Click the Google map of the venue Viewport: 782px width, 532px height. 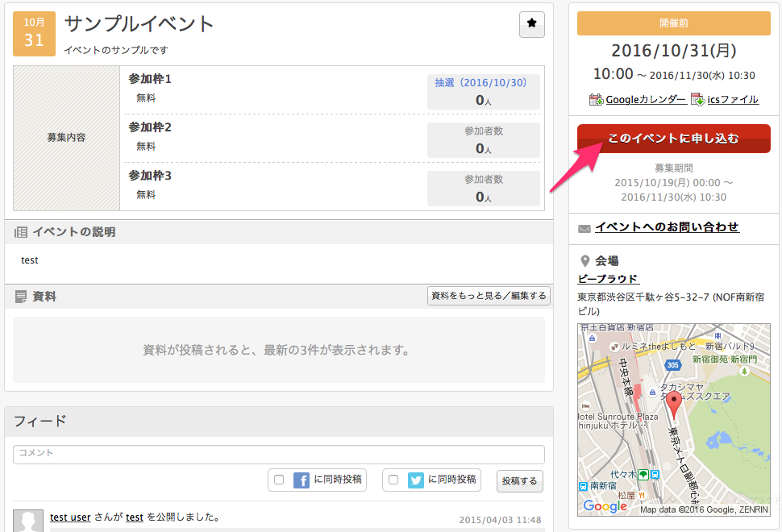click(674, 420)
